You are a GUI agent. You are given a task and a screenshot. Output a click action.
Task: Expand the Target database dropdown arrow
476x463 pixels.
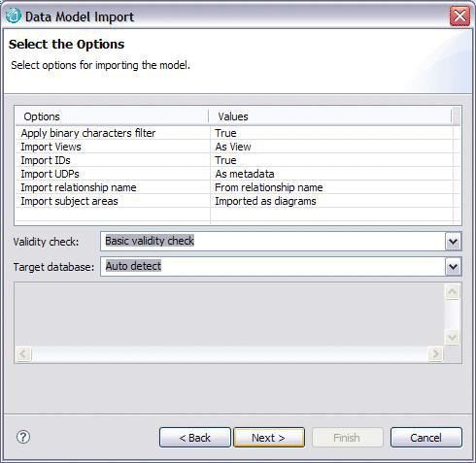click(454, 267)
